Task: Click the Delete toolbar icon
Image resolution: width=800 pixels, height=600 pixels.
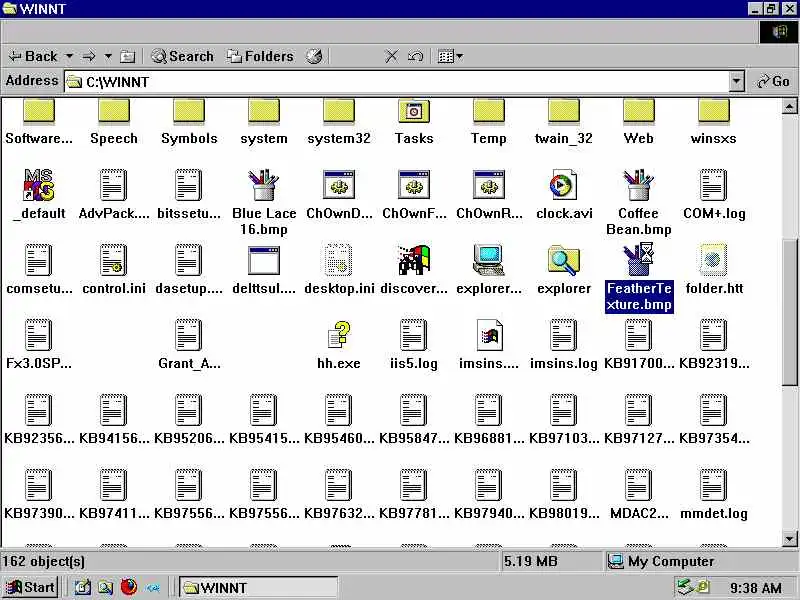Action: (x=391, y=56)
